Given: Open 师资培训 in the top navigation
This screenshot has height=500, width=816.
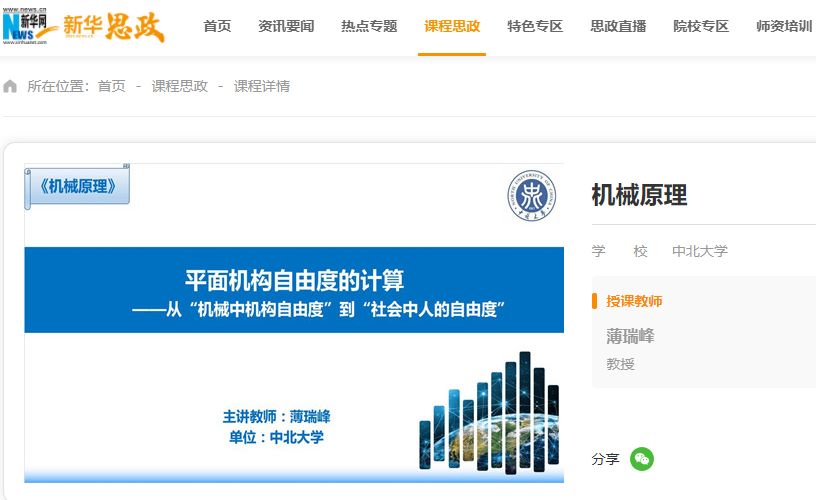Looking at the screenshot, I should tap(784, 27).
